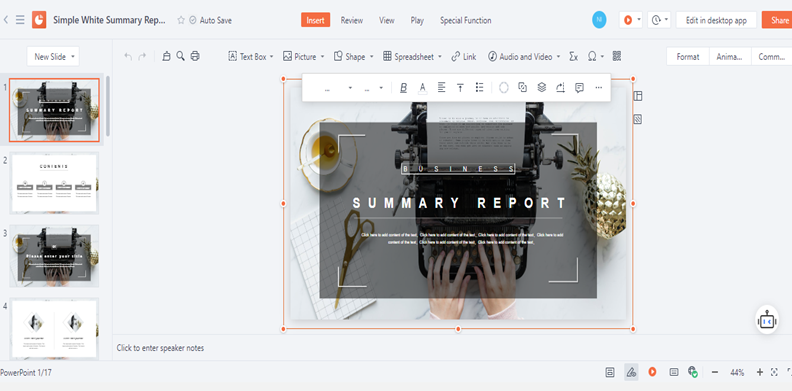Click the search magnifier icon
The width and height of the screenshot is (792, 391).
(x=180, y=56)
